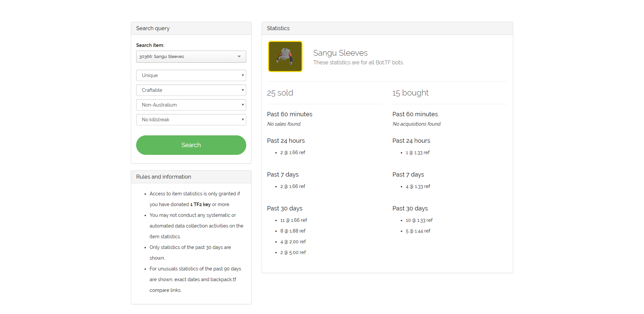644x314 pixels.
Task: Click 'No acquisitions found.' message
Action: [x=417, y=124]
